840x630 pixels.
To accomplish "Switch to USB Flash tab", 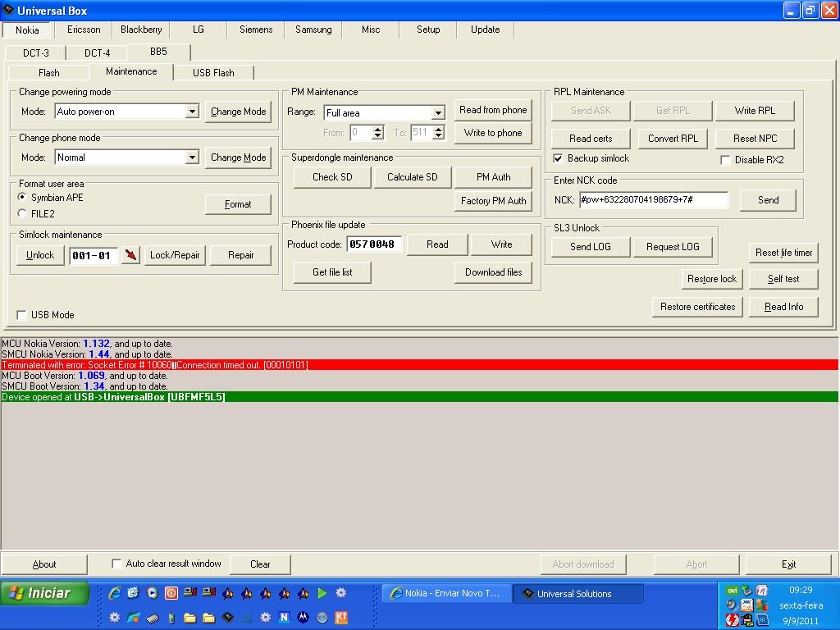I will coord(213,72).
